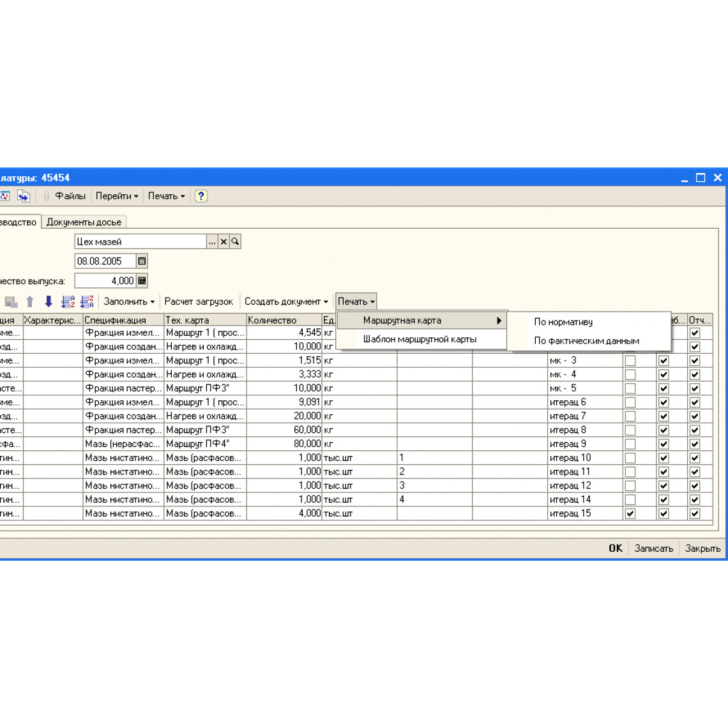Select the cell итерац 8
Image resolution: width=728 pixels, height=728 pixels.
pos(585,430)
